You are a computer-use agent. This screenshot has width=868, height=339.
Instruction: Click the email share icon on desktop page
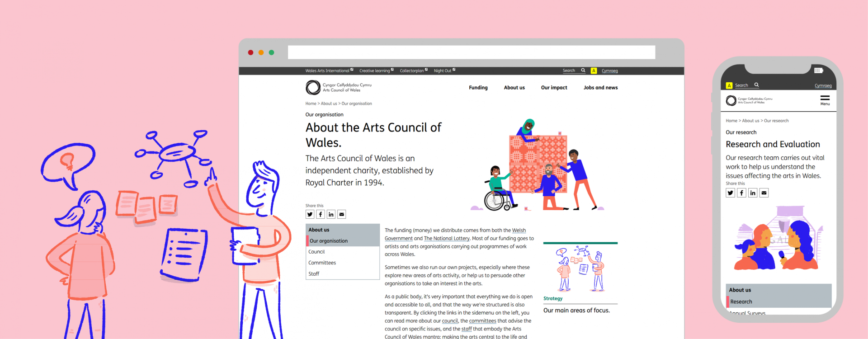click(342, 214)
